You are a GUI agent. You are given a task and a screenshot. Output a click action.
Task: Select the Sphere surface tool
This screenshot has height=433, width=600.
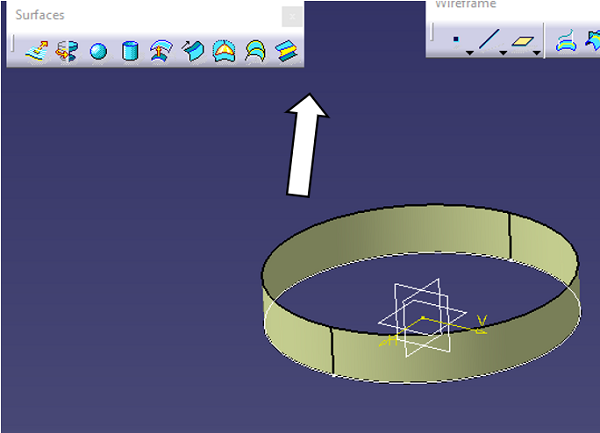(98, 51)
